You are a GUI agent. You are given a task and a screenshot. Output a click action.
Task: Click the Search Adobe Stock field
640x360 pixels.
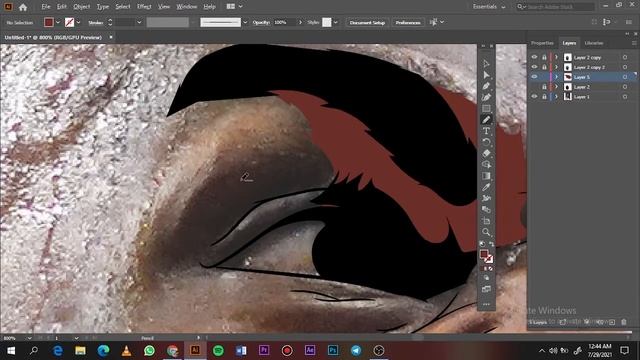click(560, 7)
